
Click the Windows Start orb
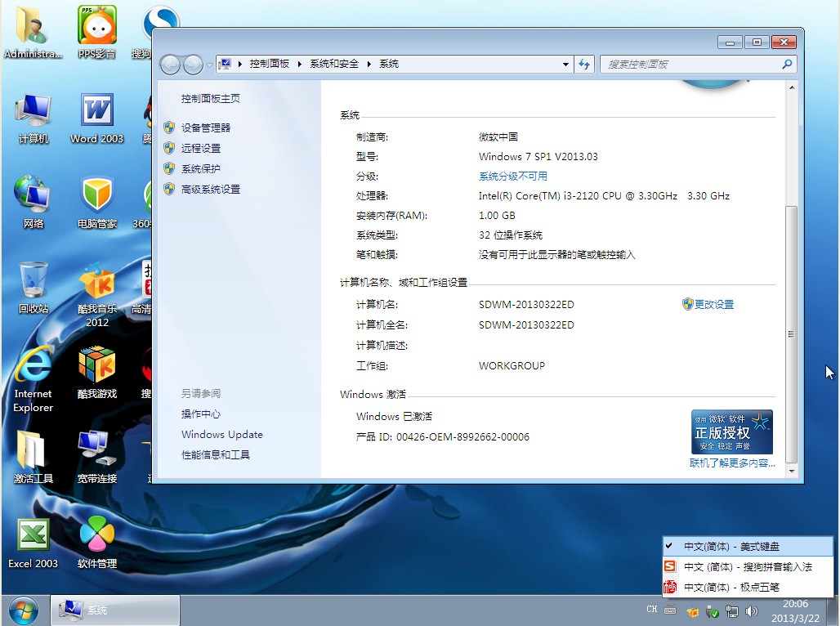pyautogui.click(x=24, y=610)
